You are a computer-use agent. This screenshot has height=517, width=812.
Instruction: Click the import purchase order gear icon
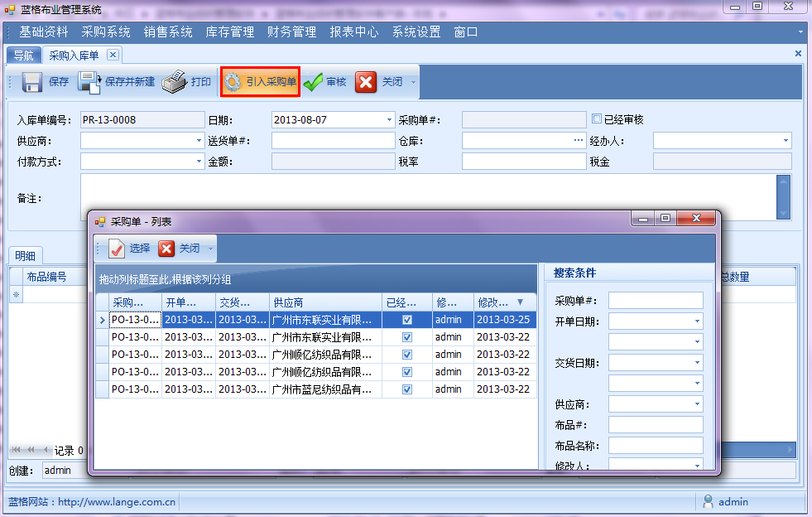coord(233,82)
